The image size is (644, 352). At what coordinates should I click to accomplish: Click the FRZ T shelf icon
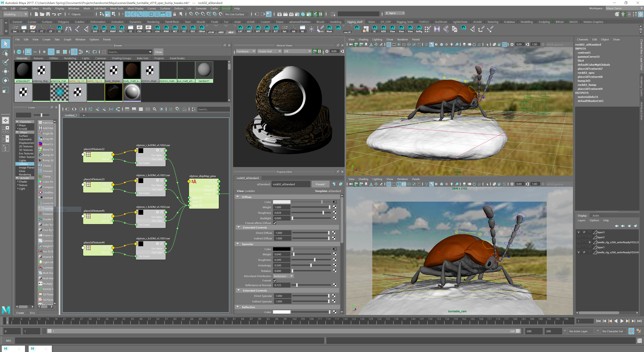tap(121, 29)
